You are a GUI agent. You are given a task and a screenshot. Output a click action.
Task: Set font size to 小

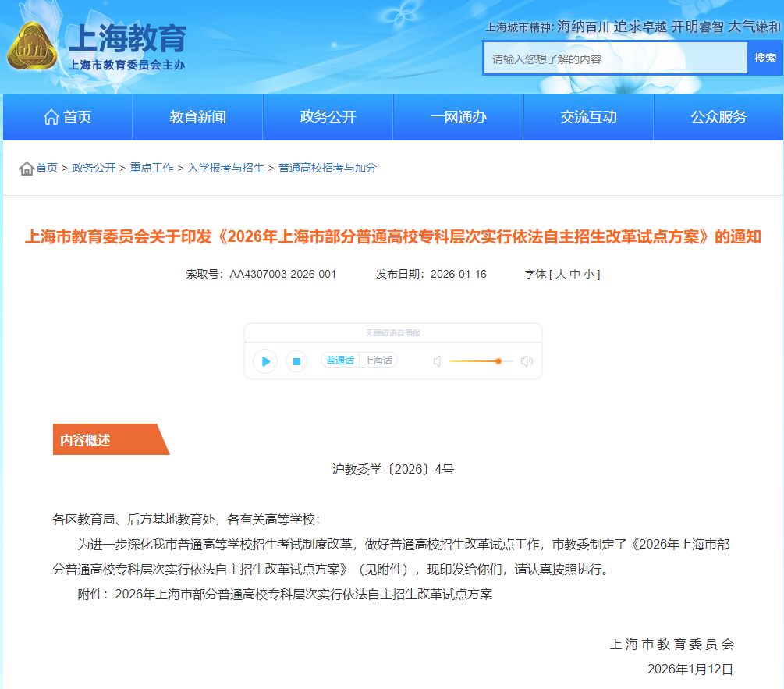(589, 274)
